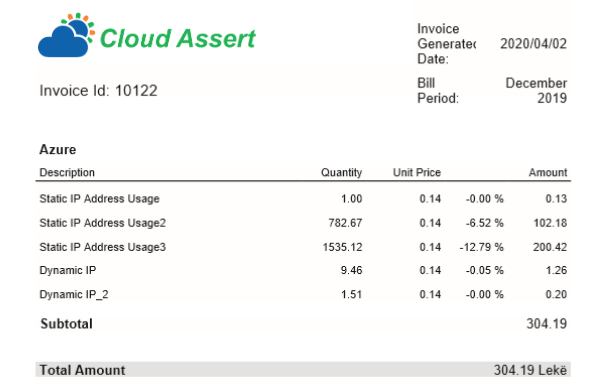Image resolution: width=593 pixels, height=385 pixels.
Task: Click the Description column header
Action: 67,172
